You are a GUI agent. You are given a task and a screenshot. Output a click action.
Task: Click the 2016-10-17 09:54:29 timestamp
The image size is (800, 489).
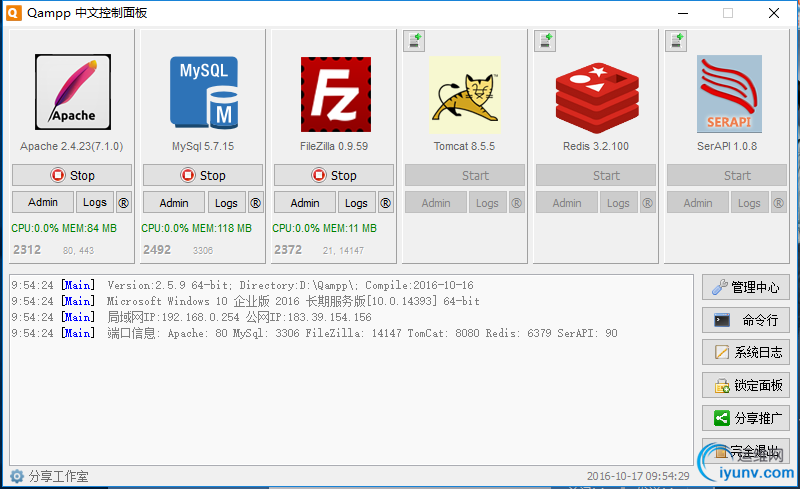pos(638,476)
